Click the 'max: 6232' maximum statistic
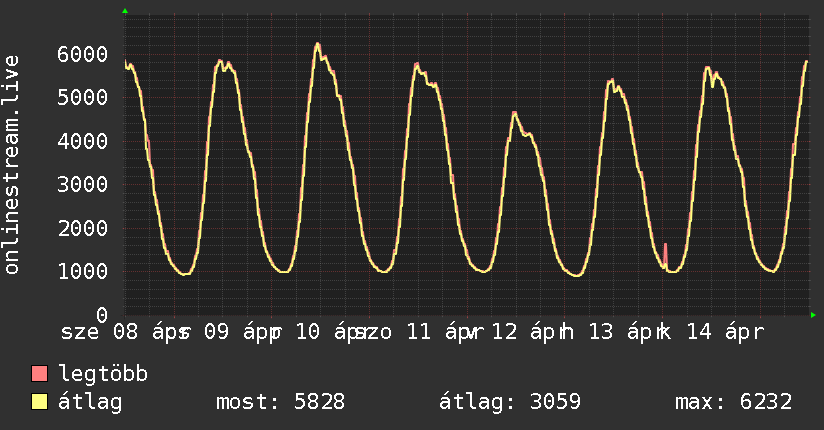Screen dimensions: 824x430 (734, 403)
